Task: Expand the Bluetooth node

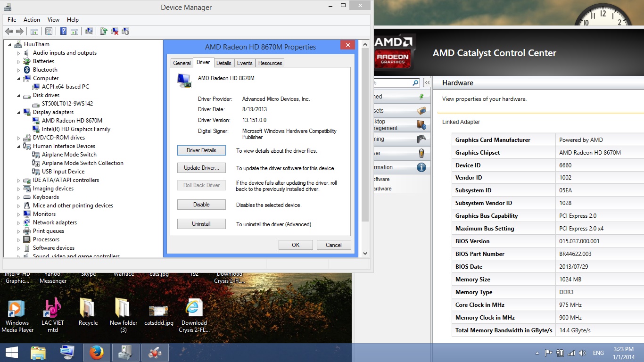Action: (x=19, y=70)
